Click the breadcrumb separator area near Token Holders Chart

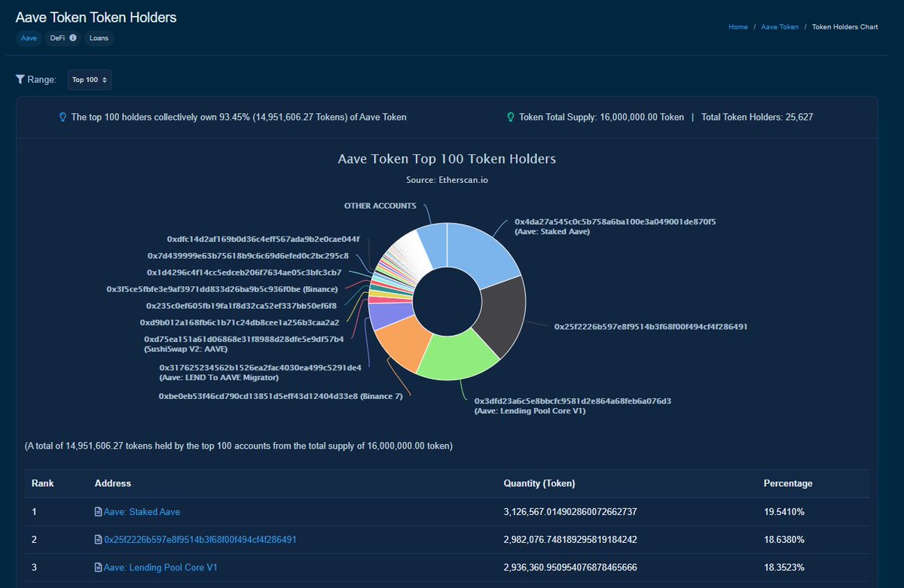click(804, 26)
